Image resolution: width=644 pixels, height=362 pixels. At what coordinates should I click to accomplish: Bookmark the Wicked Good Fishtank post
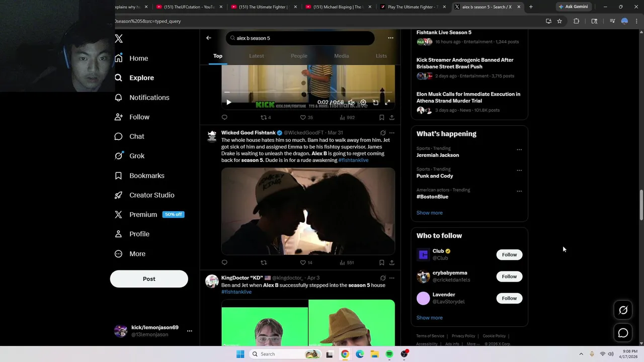[x=382, y=262]
